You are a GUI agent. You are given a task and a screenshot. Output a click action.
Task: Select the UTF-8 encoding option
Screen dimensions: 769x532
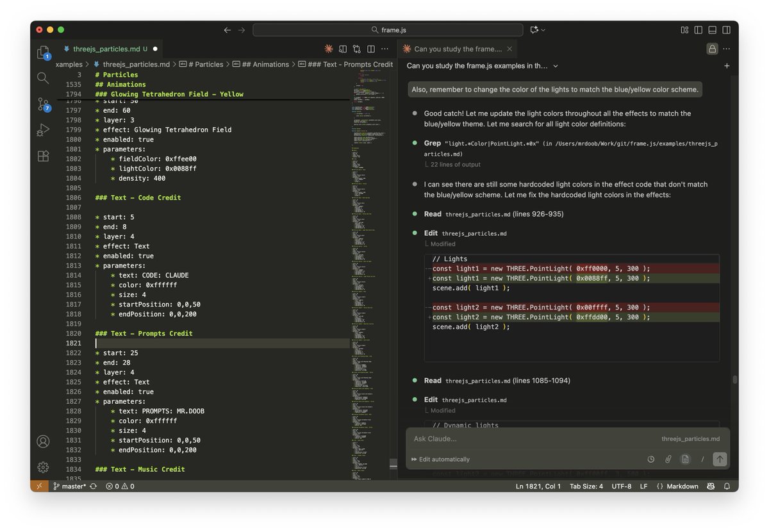coord(622,486)
